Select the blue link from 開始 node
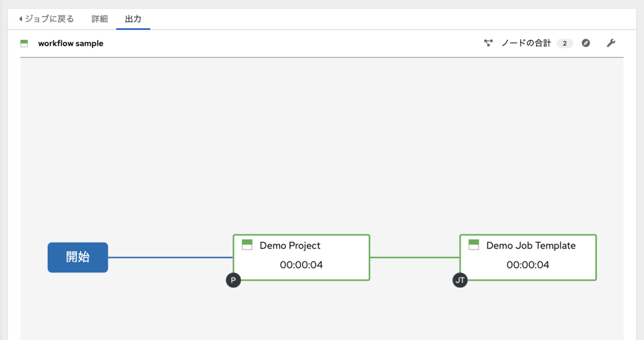Viewport: 644px width, 340px height. 170,257
